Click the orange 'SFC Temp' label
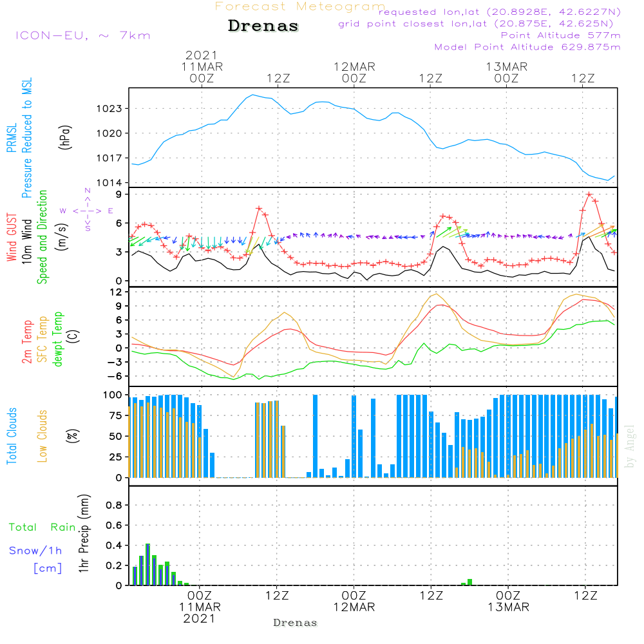 [x=43, y=339]
